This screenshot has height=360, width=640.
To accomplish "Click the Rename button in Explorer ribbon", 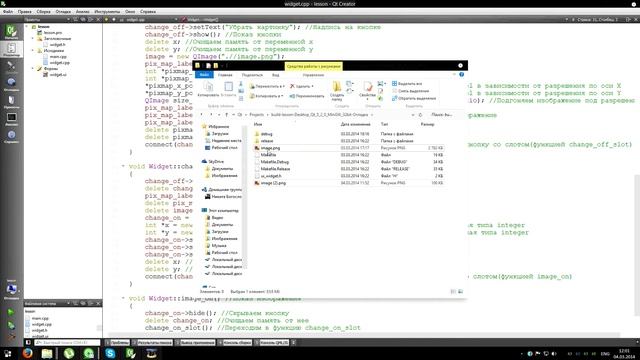I will [x=307, y=96].
